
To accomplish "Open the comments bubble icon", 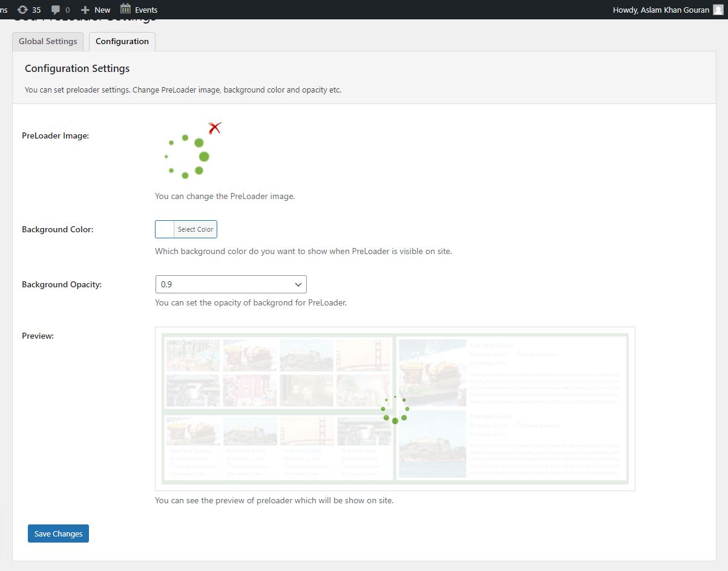I will tap(56, 10).
